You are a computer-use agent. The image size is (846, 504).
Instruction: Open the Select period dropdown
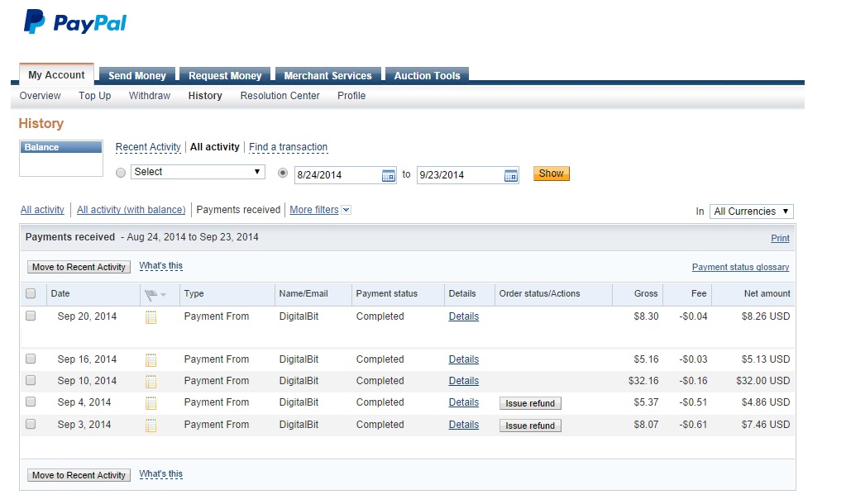(x=198, y=172)
